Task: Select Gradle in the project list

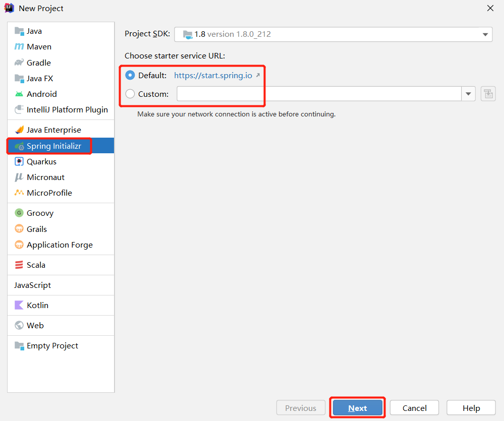Action: pyautogui.click(x=39, y=63)
